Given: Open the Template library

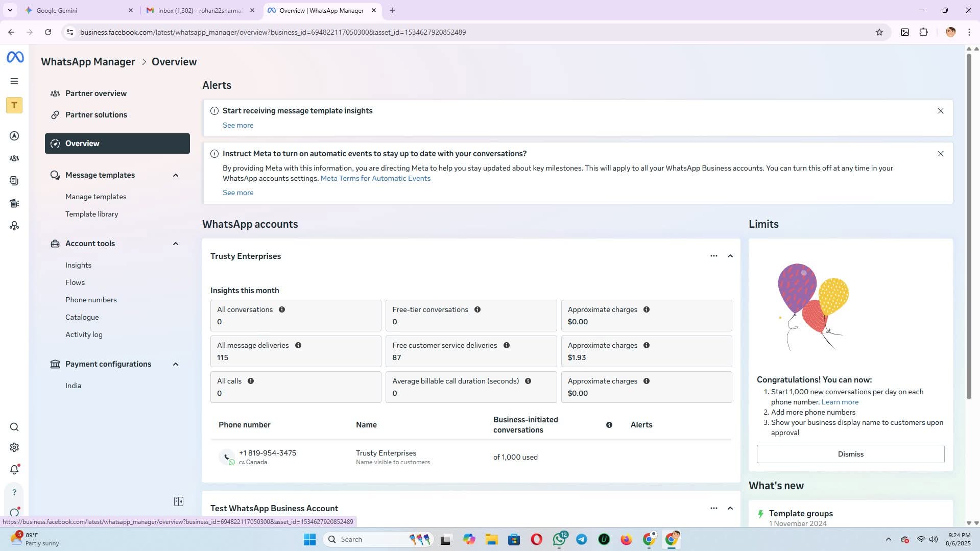Looking at the screenshot, I should (x=91, y=214).
